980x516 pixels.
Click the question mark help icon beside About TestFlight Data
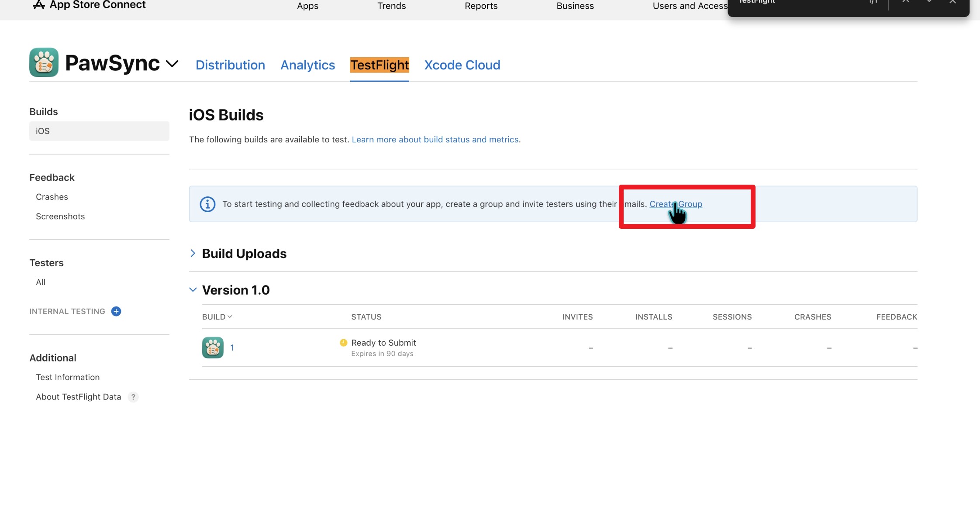click(133, 397)
